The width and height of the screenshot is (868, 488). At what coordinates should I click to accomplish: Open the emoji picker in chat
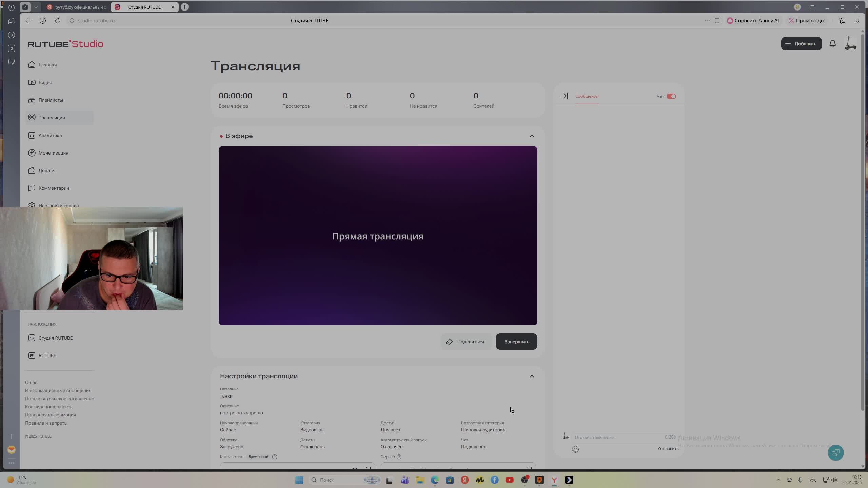click(x=575, y=449)
